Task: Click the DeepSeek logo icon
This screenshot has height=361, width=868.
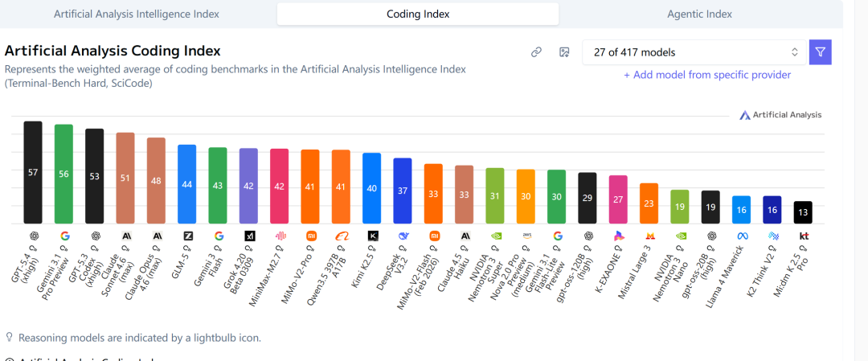Action: [x=403, y=236]
